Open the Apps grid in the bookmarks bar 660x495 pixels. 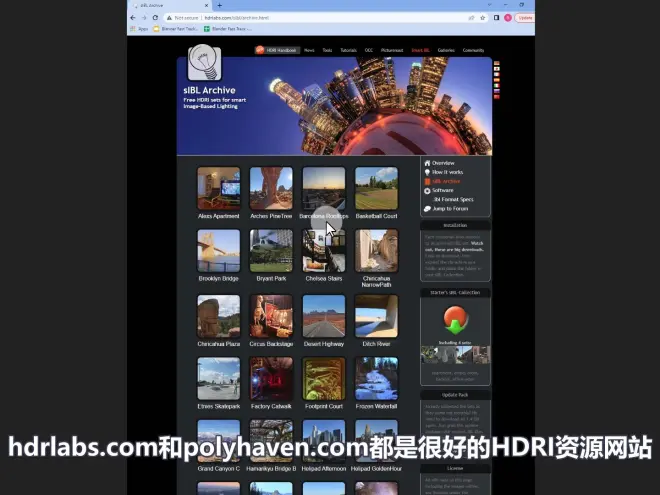click(133, 29)
